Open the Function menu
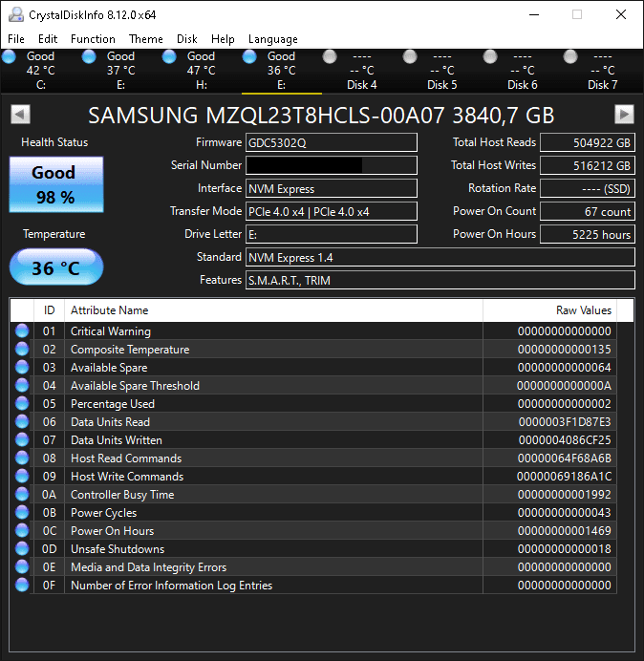This screenshot has width=644, height=661. [x=93, y=39]
